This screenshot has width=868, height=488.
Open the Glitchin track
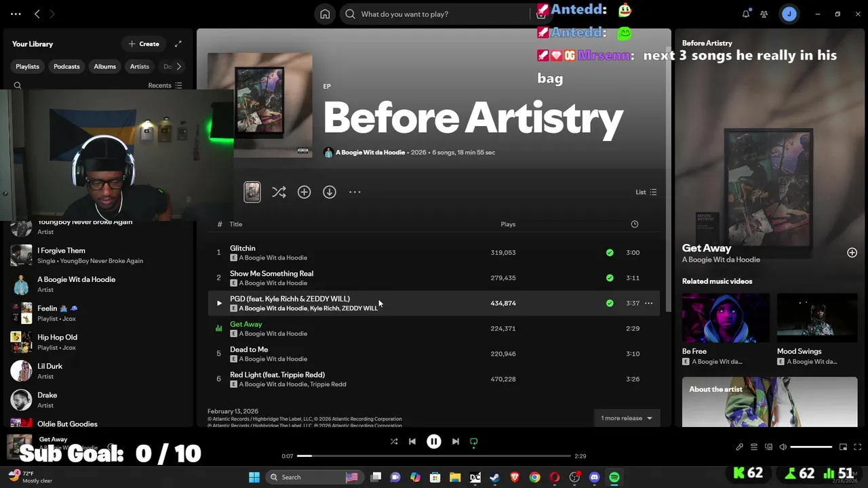[x=243, y=248]
